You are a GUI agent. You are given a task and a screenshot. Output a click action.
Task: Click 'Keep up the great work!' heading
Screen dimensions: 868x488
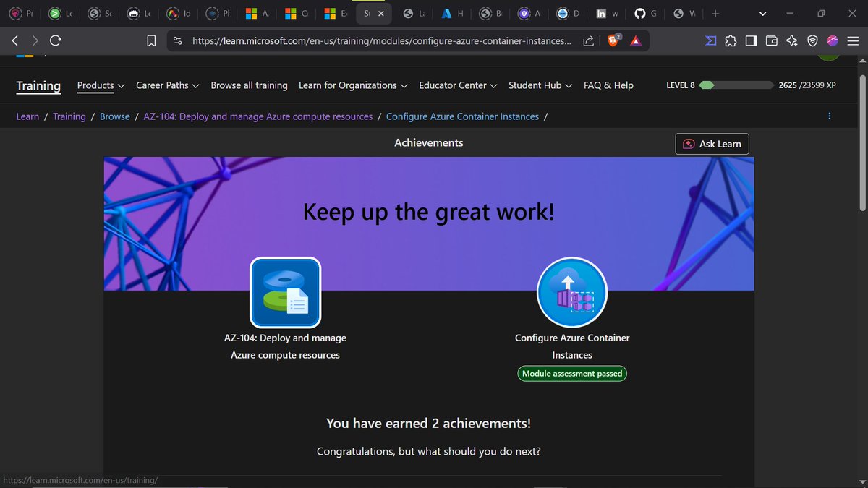[428, 212]
